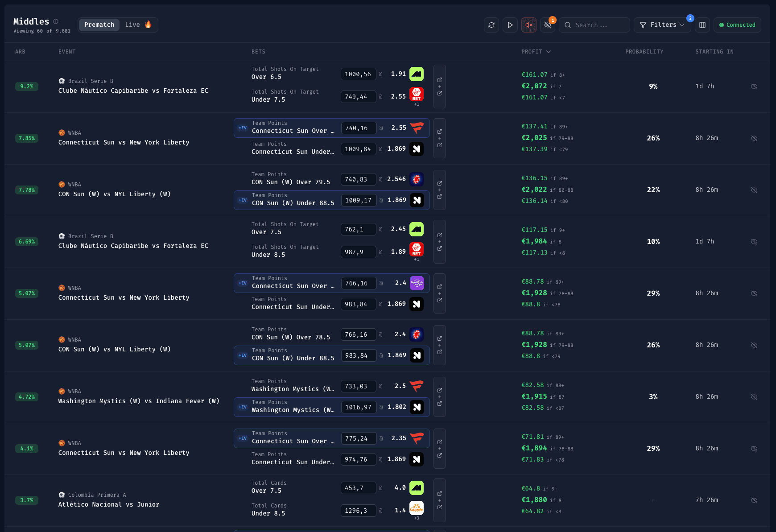Click the ARB column header
Screen dimensions: 776x532
(20, 52)
